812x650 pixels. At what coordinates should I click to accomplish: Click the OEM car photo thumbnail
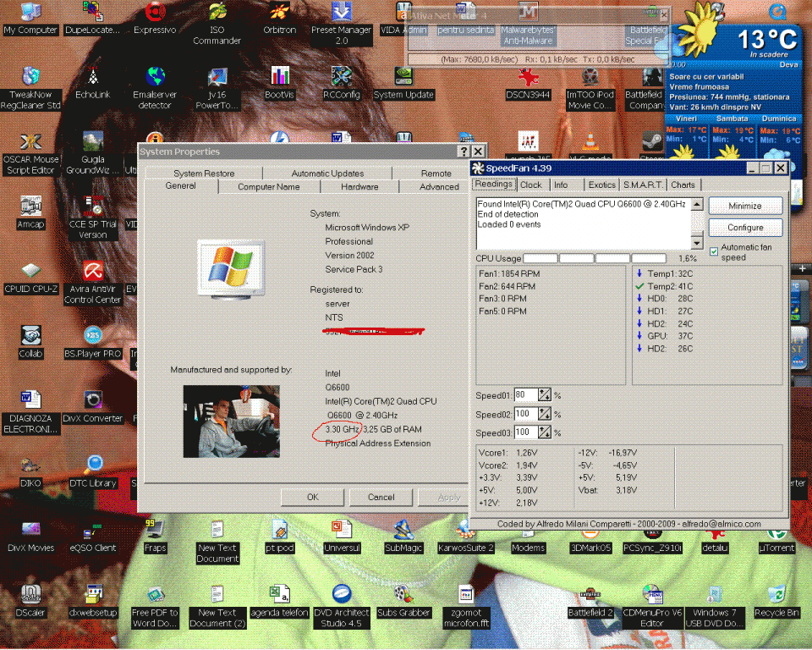[232, 421]
